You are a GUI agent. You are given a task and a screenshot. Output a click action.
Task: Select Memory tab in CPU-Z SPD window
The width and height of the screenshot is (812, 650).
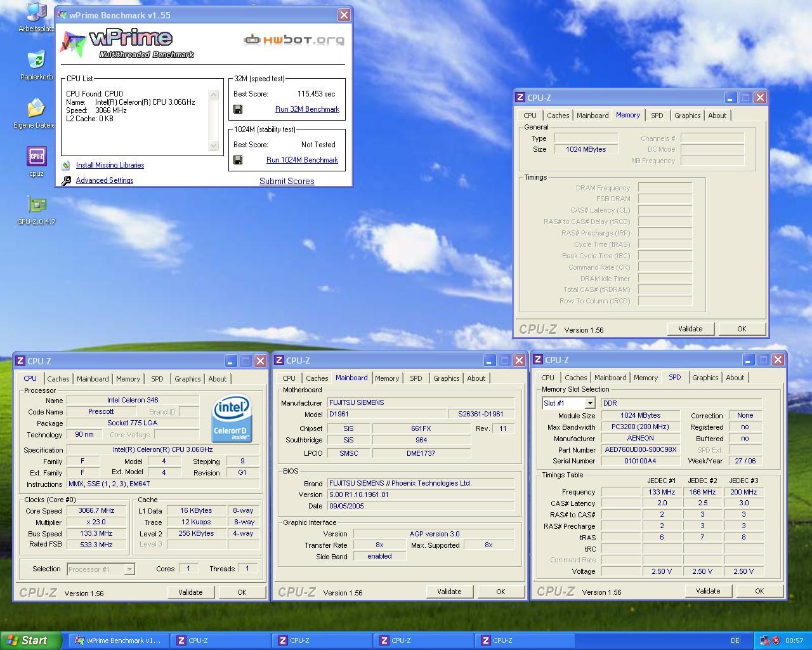point(646,378)
